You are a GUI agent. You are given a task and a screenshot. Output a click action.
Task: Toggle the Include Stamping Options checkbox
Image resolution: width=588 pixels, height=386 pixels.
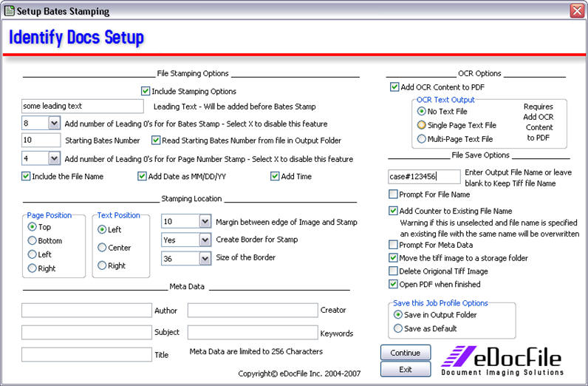coord(146,92)
